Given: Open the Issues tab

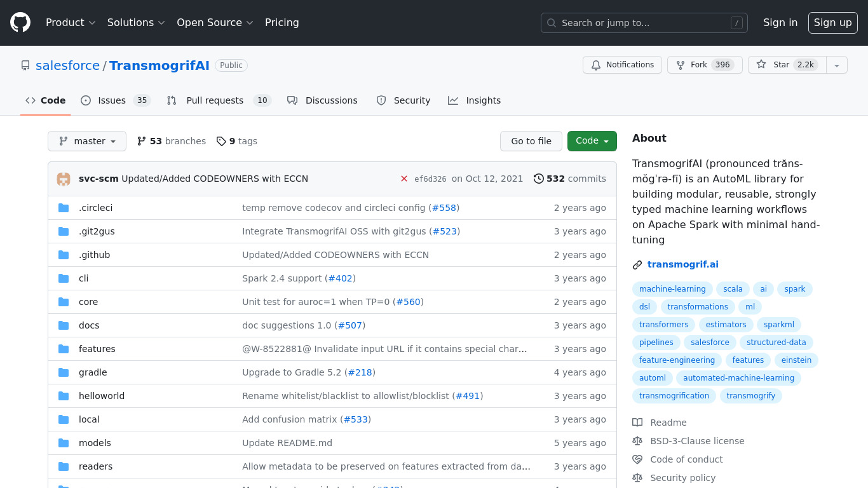Looking at the screenshot, I should tap(115, 100).
